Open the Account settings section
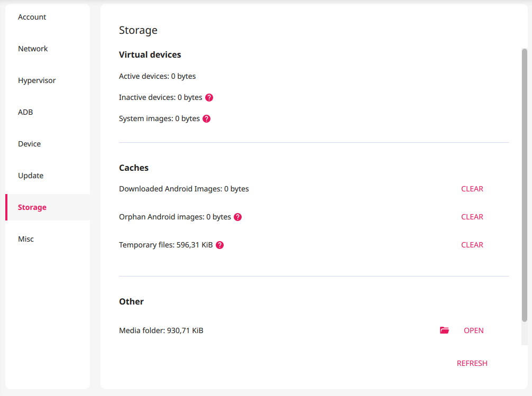The height and width of the screenshot is (396, 532). [48, 17]
